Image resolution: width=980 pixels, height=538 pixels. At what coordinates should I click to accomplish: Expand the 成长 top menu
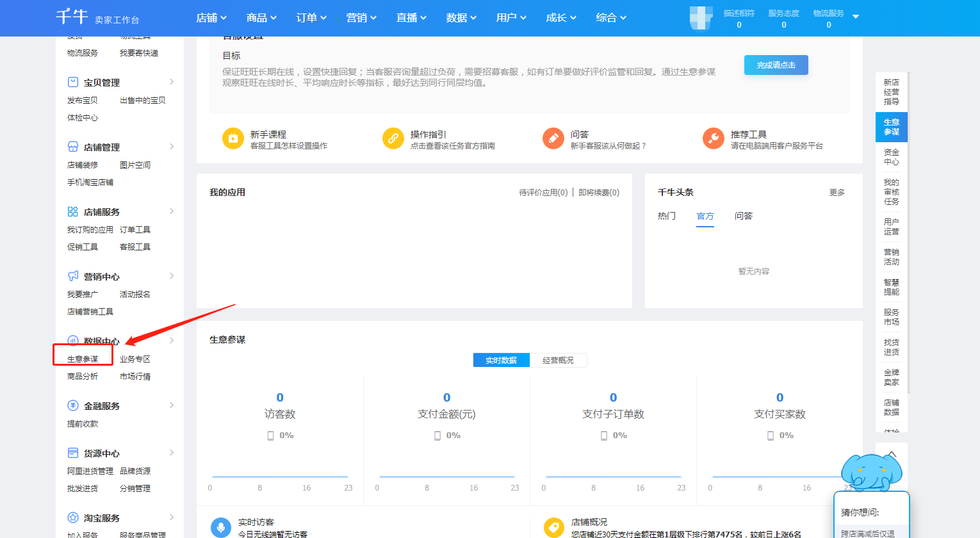[561, 18]
